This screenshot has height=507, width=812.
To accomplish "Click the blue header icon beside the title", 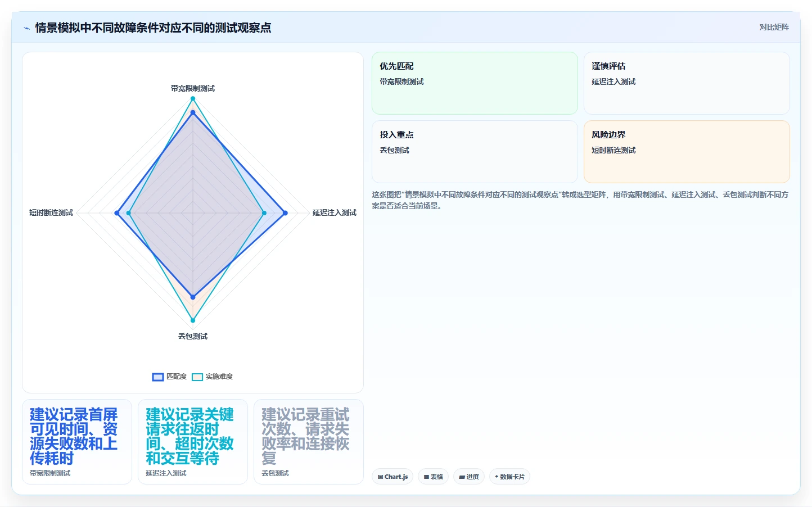I will [26, 28].
